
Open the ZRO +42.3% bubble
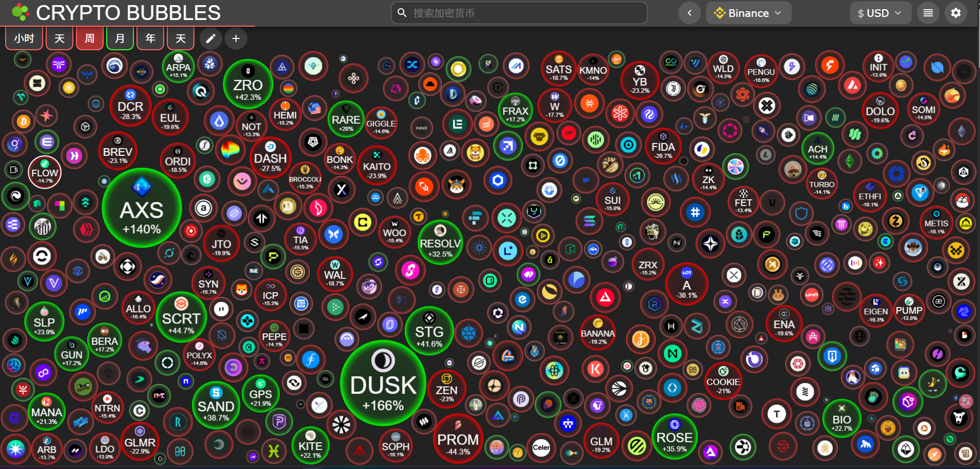tap(248, 84)
